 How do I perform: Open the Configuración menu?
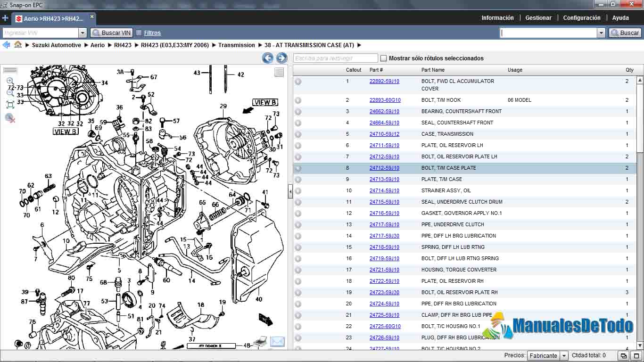coord(582,18)
